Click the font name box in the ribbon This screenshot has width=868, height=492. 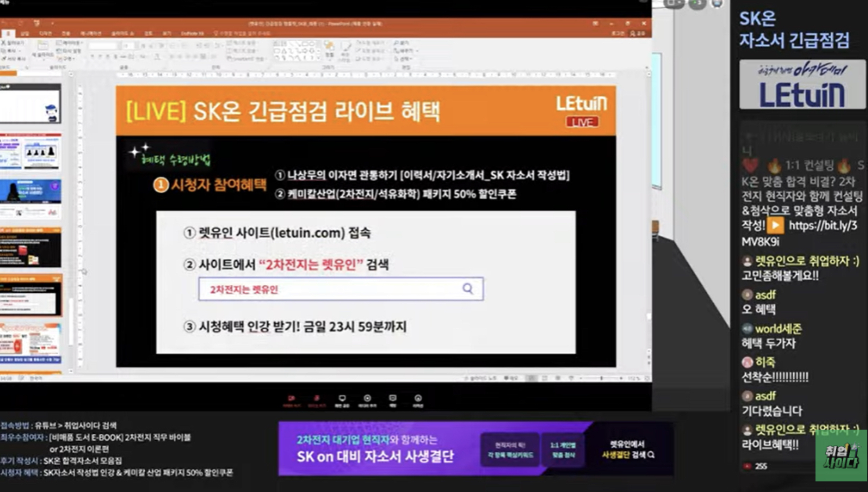(103, 46)
